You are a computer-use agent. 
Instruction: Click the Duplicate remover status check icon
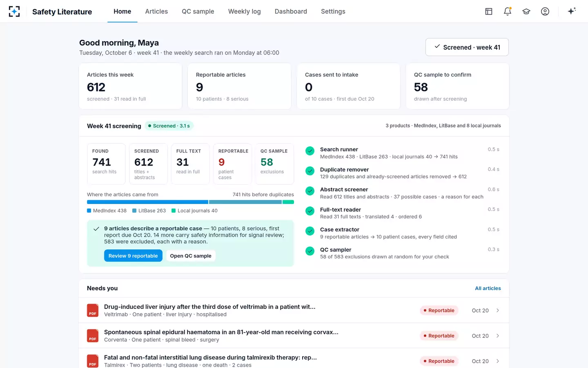pos(310,171)
